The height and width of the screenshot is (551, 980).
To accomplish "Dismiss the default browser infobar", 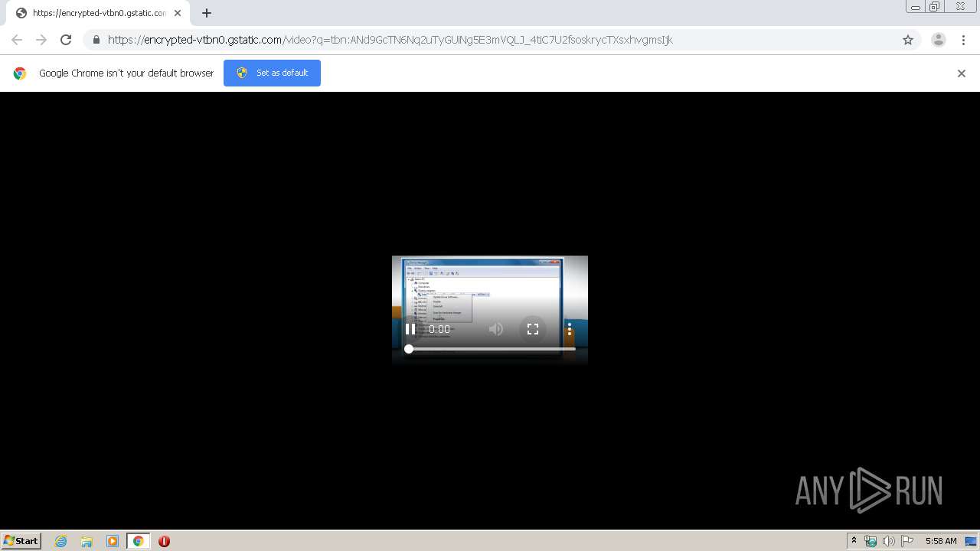I will click(x=962, y=73).
